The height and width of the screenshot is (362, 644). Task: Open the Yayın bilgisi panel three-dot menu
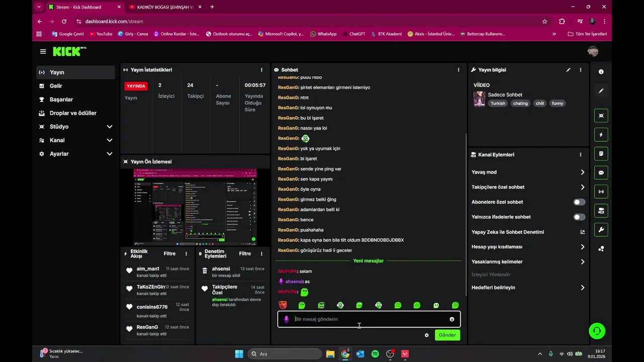coord(580,70)
